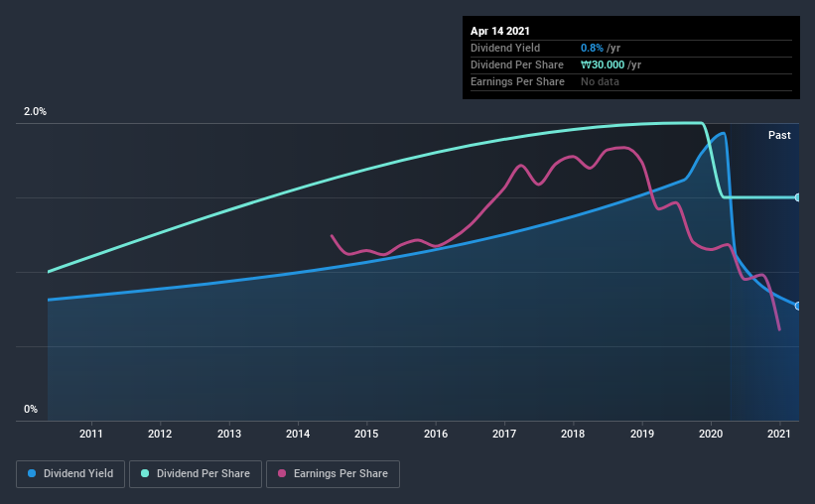Toggle the Dividend Yield legend button
Image resolution: width=815 pixels, height=504 pixels.
(70, 474)
